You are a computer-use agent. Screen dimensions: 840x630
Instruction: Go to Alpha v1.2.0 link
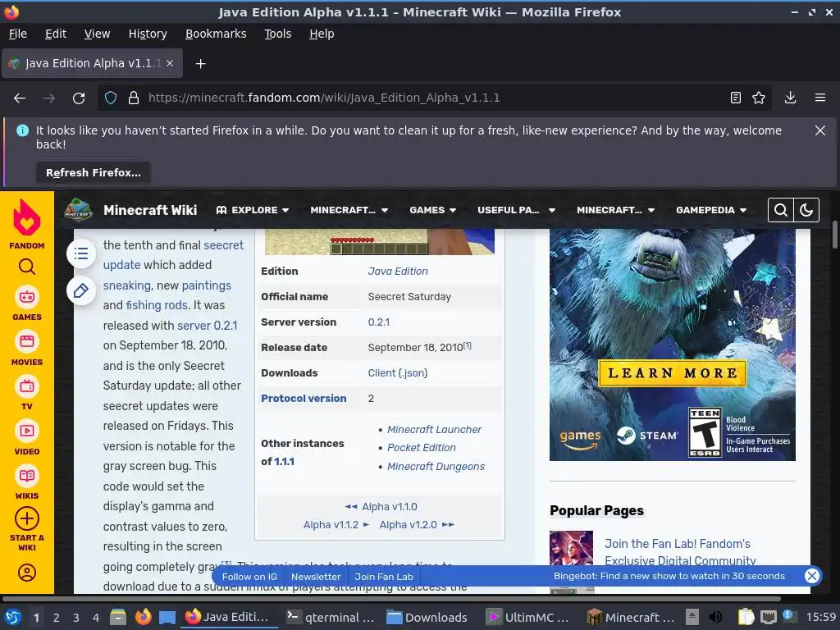408,525
